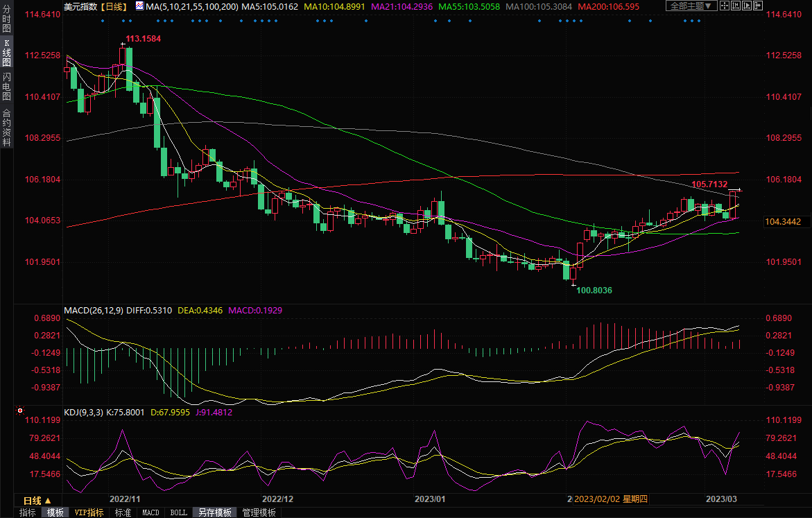Click the export arrow icon at top right
Image resolution: width=812 pixels, height=518 pixels.
[x=758, y=6]
